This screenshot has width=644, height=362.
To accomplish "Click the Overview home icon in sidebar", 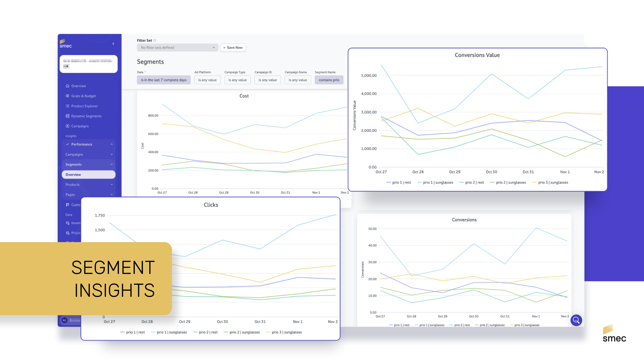I will [x=67, y=86].
